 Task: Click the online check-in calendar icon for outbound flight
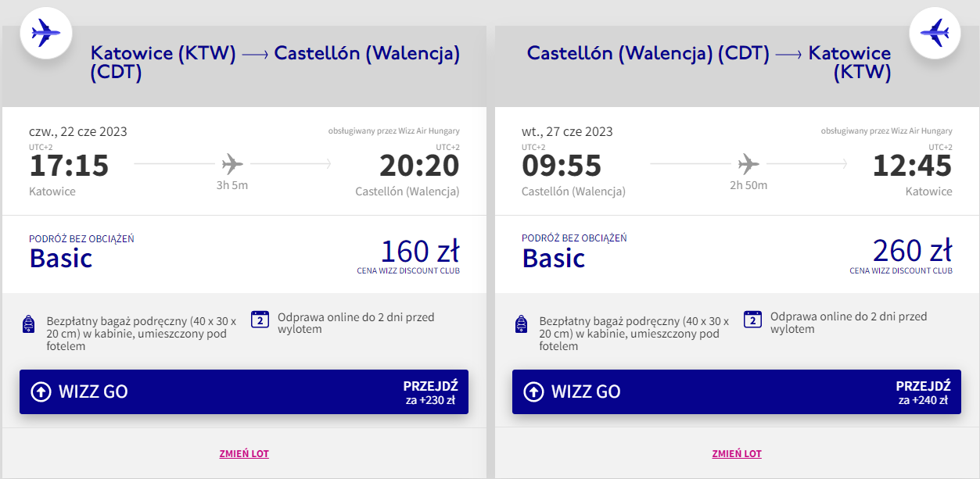coord(260,319)
